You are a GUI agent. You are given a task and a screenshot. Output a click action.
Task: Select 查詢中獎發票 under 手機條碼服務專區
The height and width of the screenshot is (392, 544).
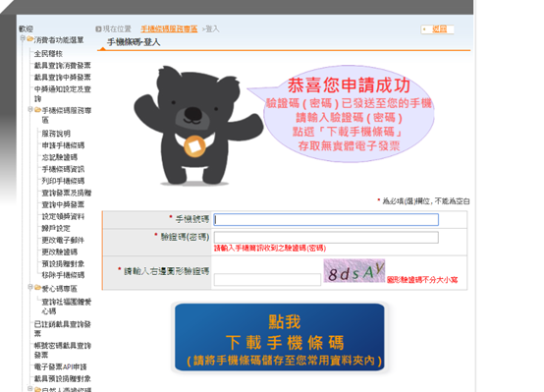click(x=63, y=204)
